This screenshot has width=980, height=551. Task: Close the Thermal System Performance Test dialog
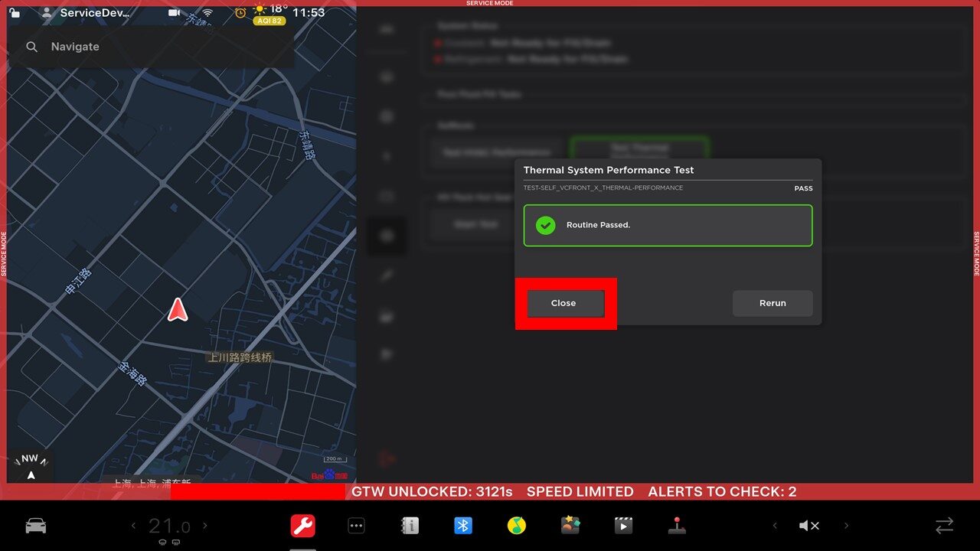coord(565,303)
